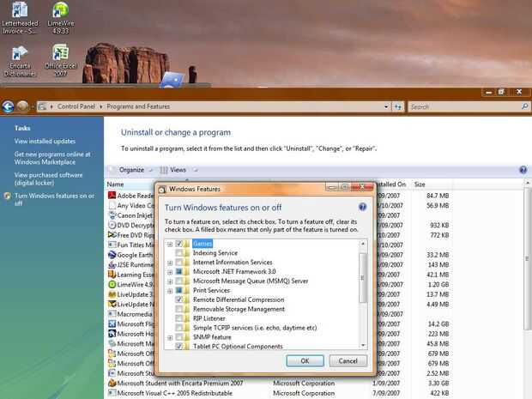Check the Microsoft Message Queue Server checkbox
This screenshot has height=399, width=532.
[x=178, y=281]
